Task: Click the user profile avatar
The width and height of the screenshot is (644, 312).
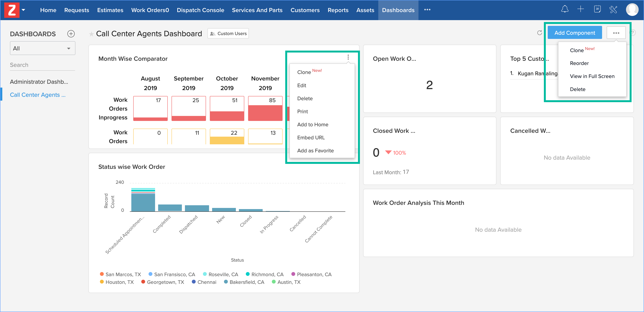Action: click(632, 10)
